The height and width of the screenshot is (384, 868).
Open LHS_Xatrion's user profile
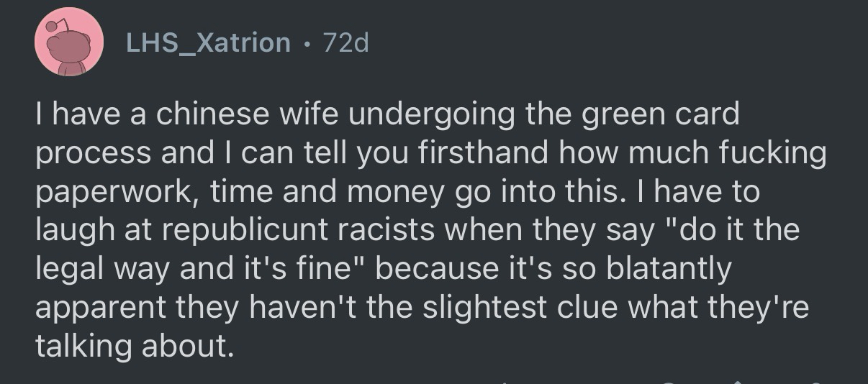coord(208,44)
